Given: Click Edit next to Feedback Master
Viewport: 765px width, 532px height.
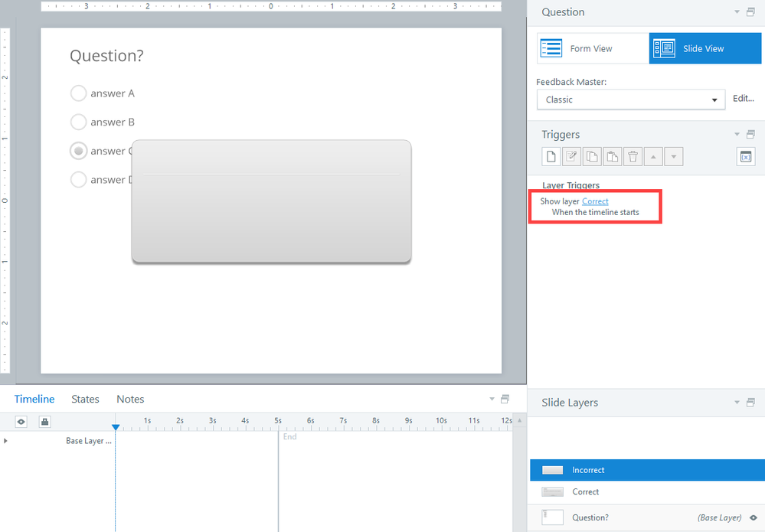Looking at the screenshot, I should [x=744, y=99].
